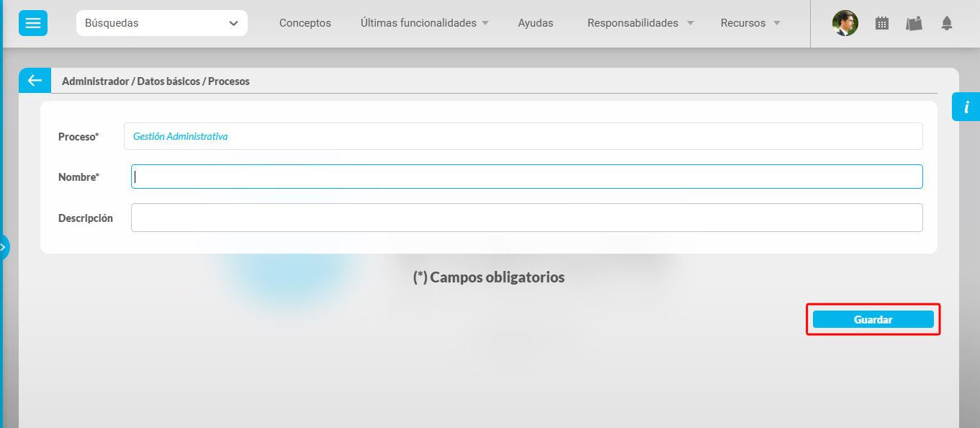Click Procesos in the breadcrumb
This screenshot has height=428, width=980.
229,81
